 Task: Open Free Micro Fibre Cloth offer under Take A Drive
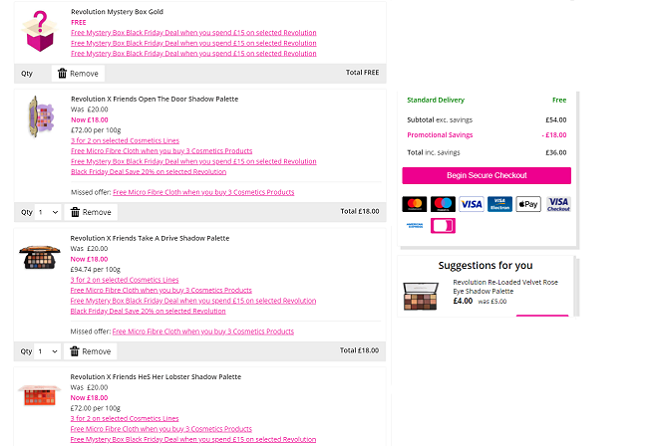coord(161,290)
